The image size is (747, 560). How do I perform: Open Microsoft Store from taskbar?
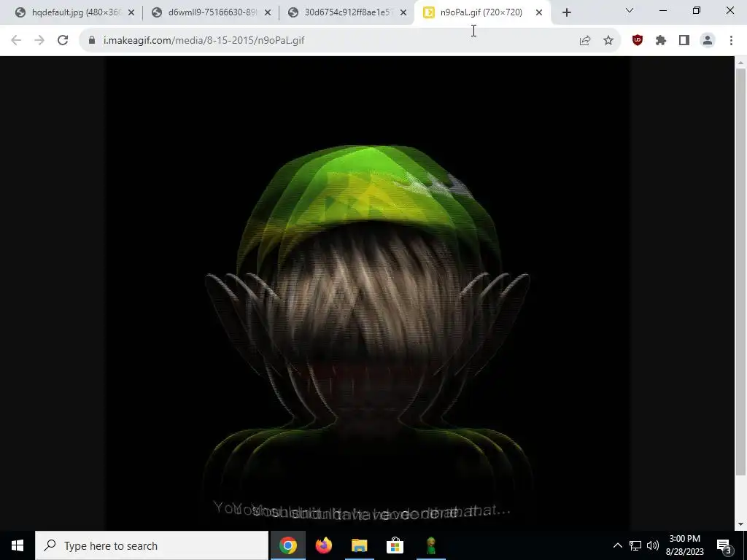pos(395,545)
